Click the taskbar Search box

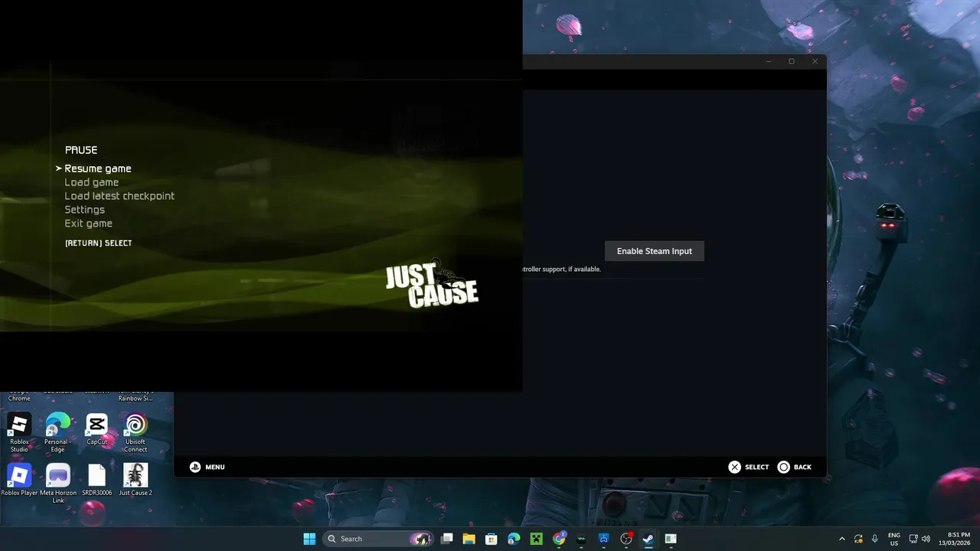click(x=377, y=539)
